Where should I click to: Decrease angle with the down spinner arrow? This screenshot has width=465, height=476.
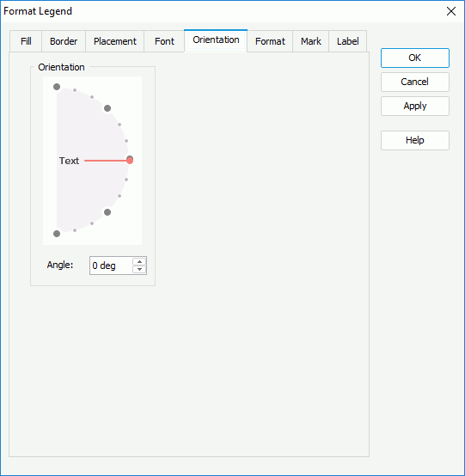pos(139,269)
